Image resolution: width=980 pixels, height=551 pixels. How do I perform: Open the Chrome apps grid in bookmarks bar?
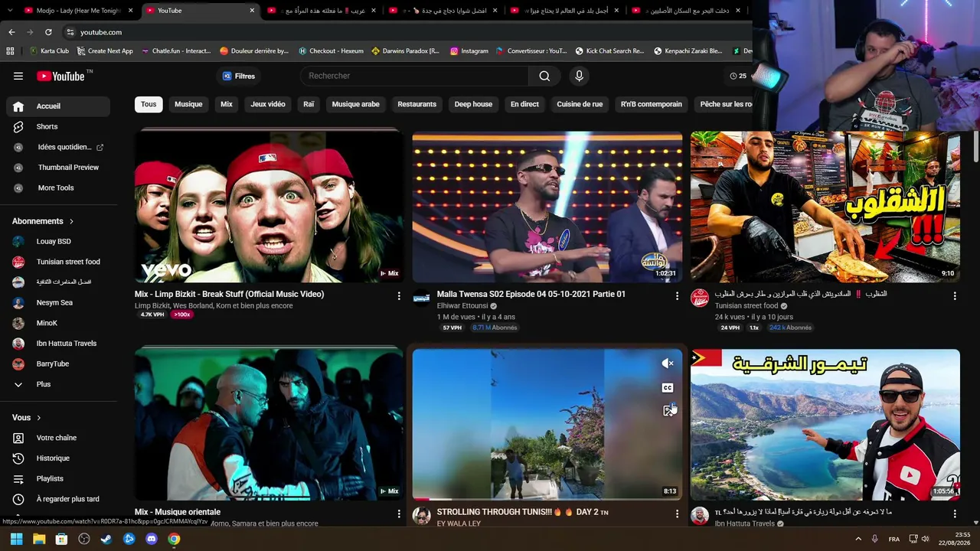(x=10, y=51)
